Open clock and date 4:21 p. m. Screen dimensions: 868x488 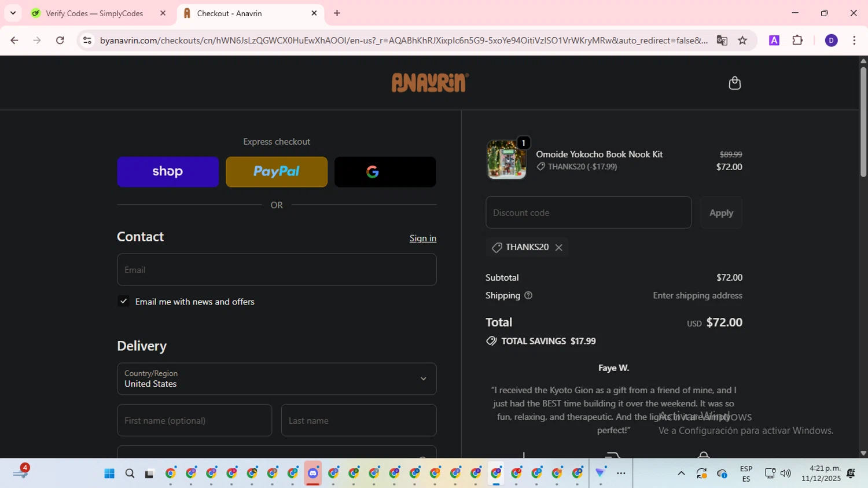(x=821, y=474)
